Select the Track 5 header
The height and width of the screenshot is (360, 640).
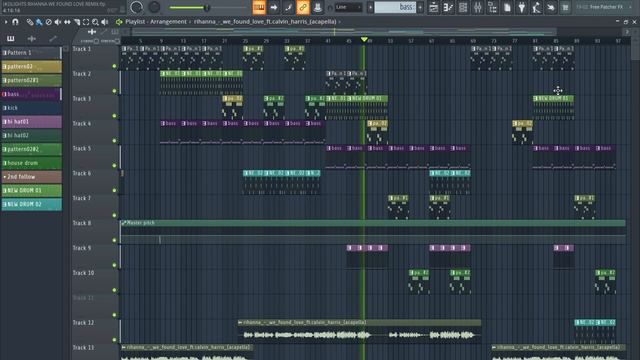95,157
